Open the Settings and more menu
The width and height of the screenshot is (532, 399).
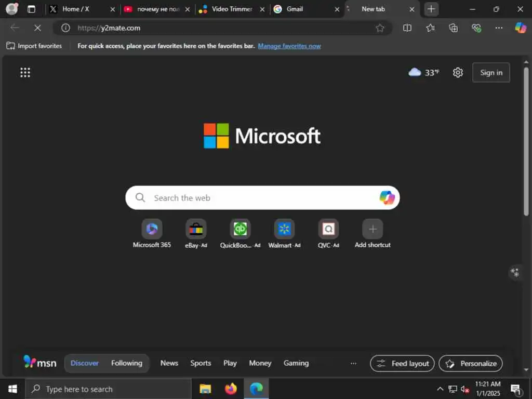[x=499, y=28]
